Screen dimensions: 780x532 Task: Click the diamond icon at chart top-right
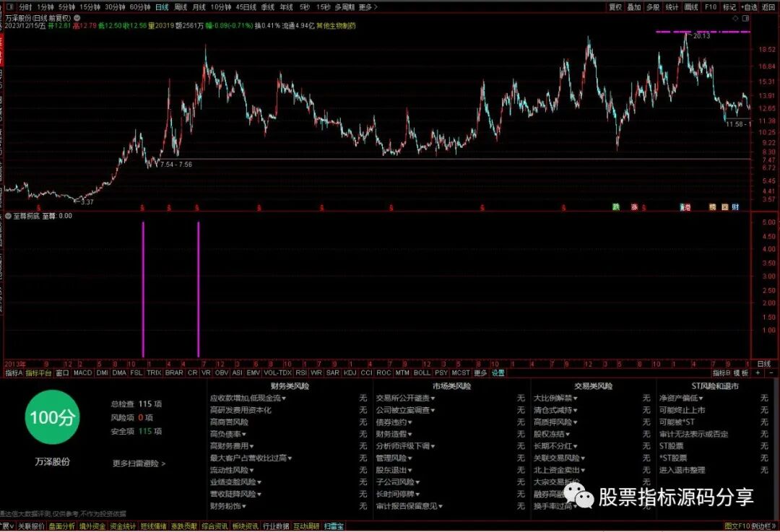[x=735, y=18]
